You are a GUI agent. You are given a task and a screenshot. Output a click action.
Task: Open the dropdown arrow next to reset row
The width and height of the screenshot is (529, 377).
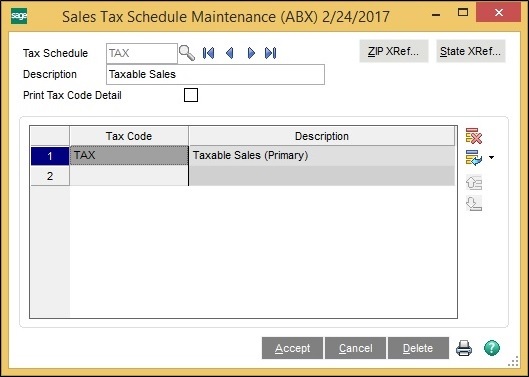pos(491,158)
